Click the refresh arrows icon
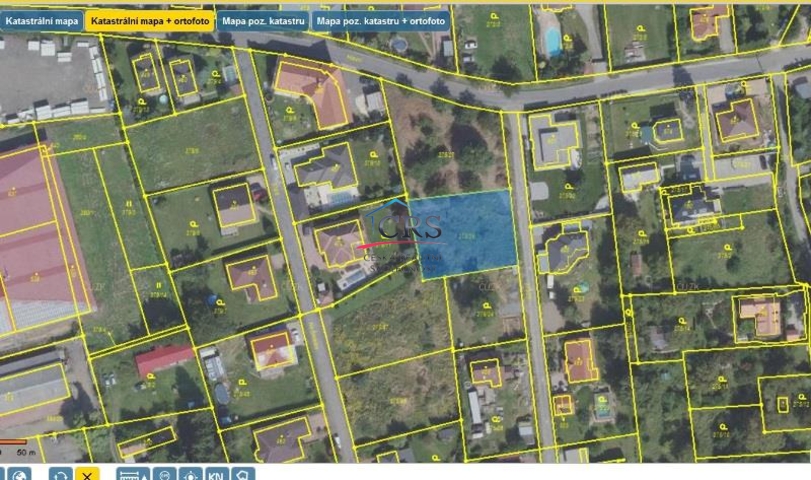This screenshot has height=480, width=811. [61, 474]
